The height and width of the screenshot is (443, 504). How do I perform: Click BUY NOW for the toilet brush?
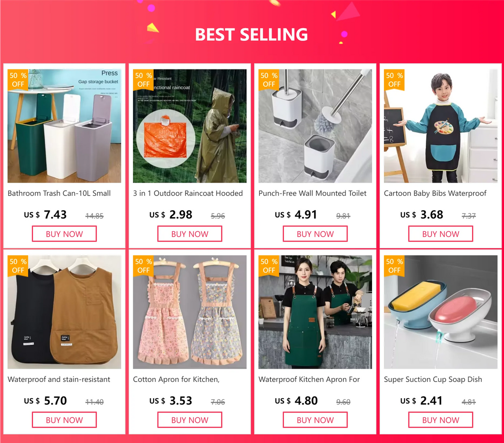[315, 234]
